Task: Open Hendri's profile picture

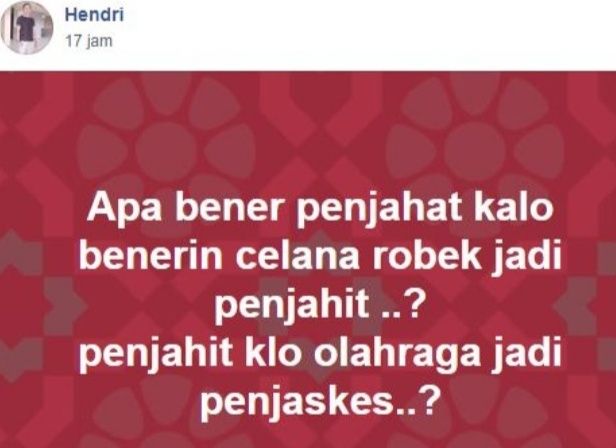Action: pos(26,28)
